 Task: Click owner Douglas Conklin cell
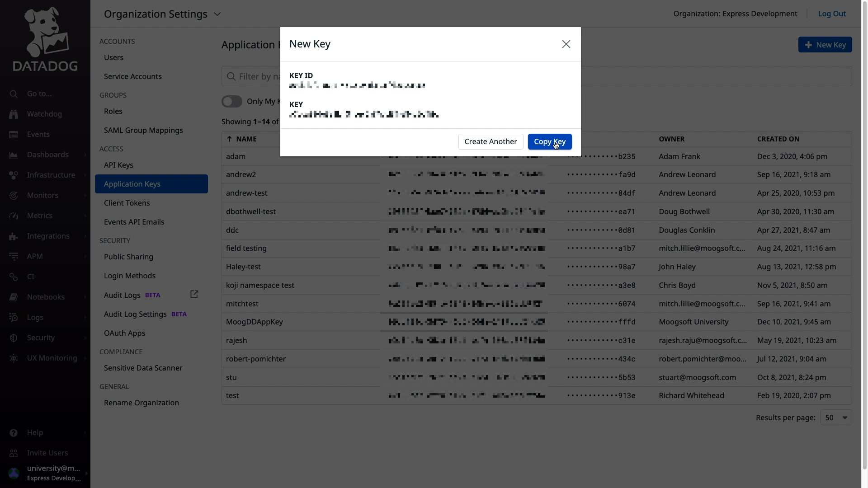687,230
